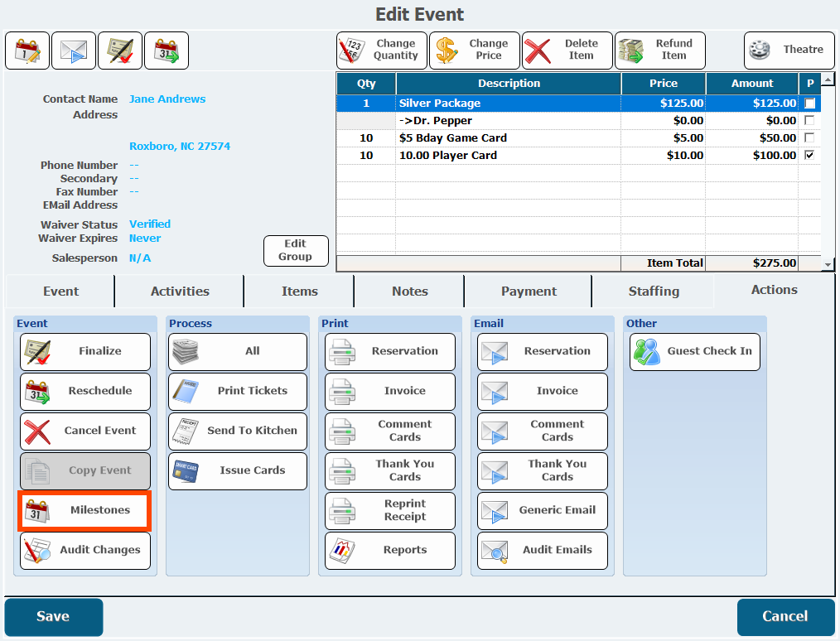Screen dimensions: 840x641
Task: Click Guest Check In under Other
Action: coord(695,351)
